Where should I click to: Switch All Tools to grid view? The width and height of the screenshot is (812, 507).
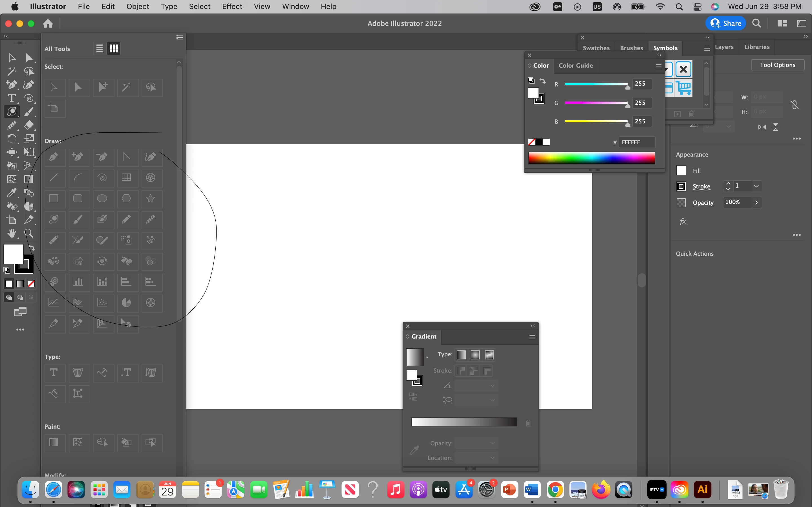(114, 49)
